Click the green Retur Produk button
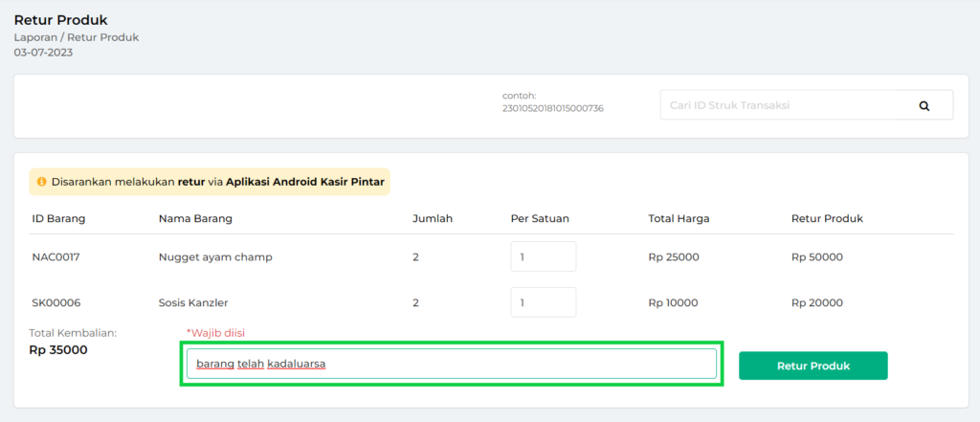Image resolution: width=980 pixels, height=422 pixels. pyautogui.click(x=813, y=366)
